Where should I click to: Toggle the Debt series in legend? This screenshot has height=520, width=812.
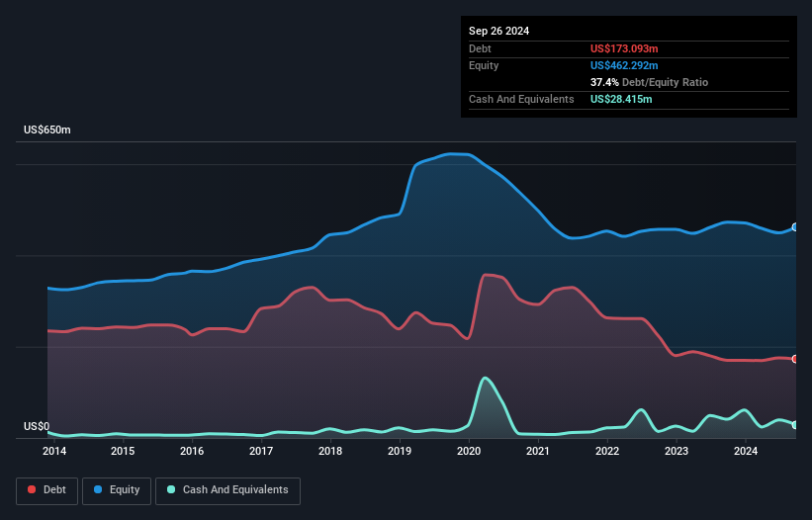pos(47,490)
